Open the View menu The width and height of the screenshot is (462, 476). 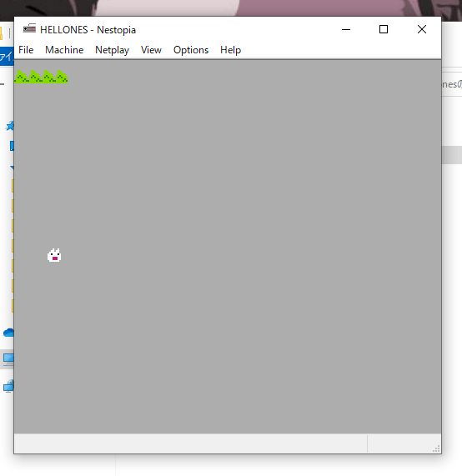151,50
